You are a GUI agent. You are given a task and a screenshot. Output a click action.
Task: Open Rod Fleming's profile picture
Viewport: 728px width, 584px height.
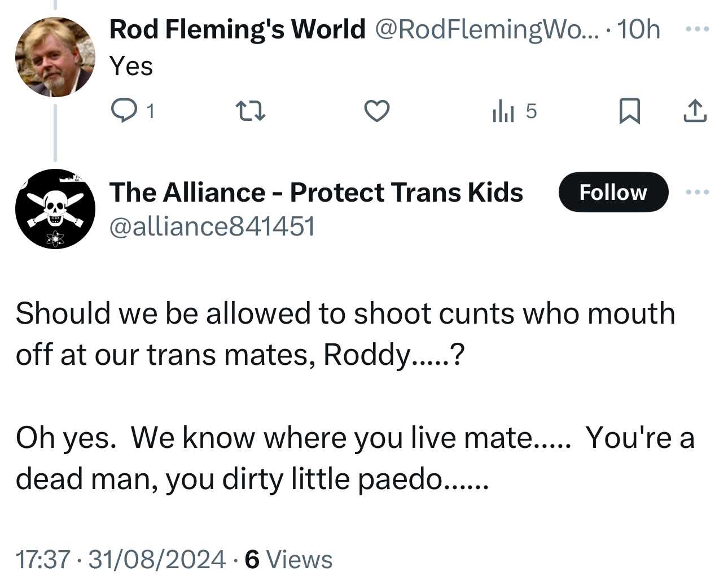[x=55, y=57]
